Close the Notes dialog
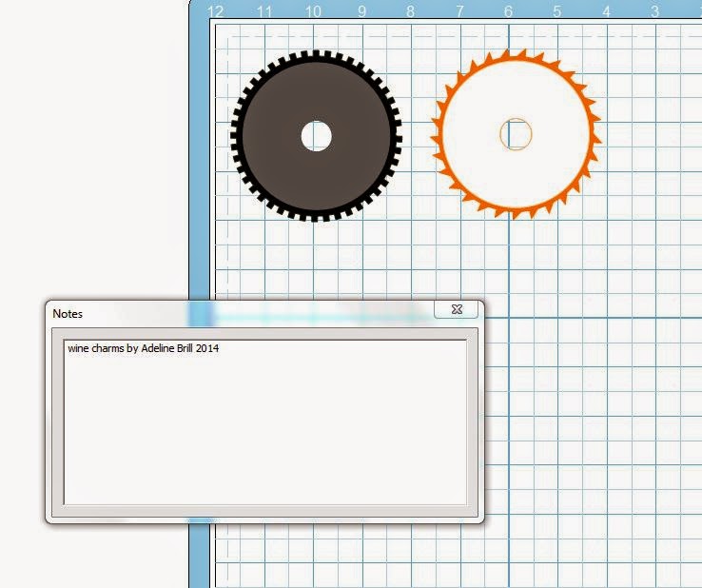The width and height of the screenshot is (702, 588). [457, 309]
